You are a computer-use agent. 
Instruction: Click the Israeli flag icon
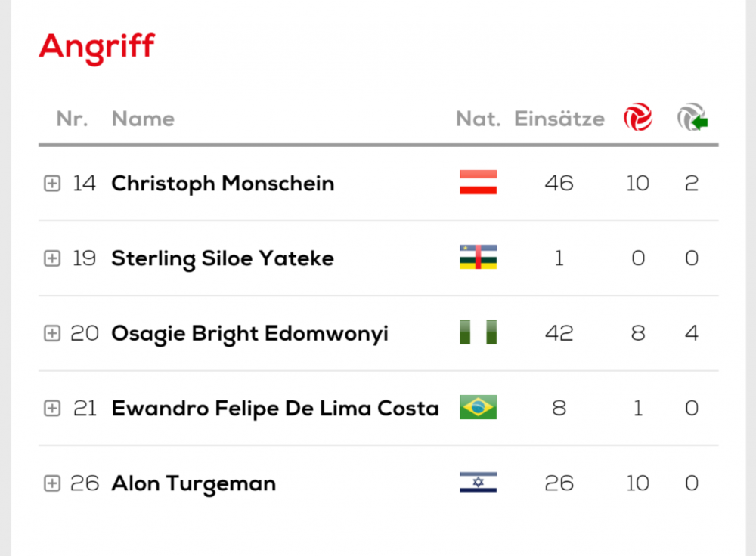point(478,482)
